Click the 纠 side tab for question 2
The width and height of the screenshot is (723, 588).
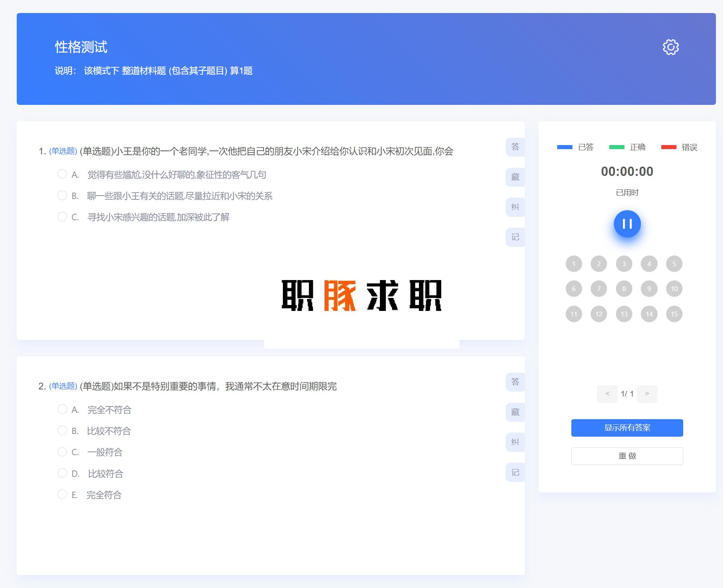click(x=515, y=442)
